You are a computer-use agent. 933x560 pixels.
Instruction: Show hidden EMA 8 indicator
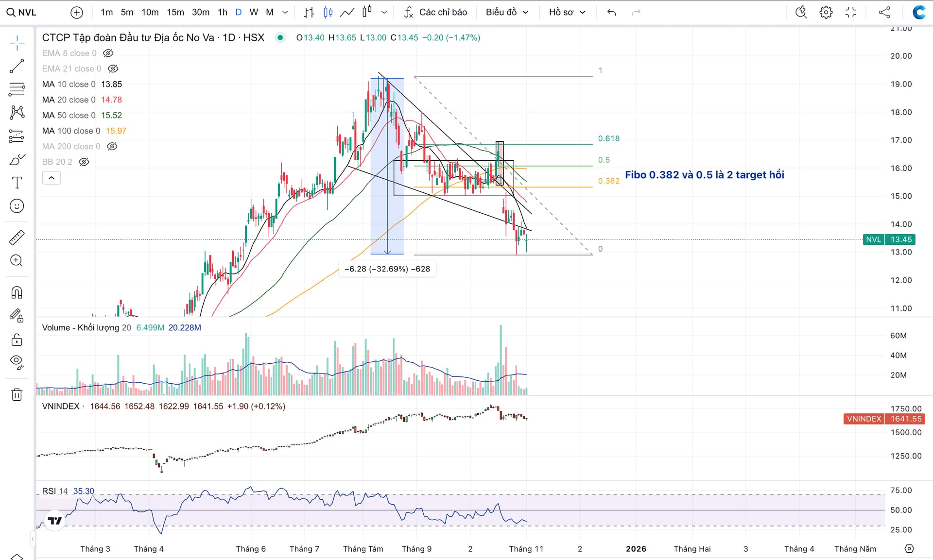click(x=108, y=53)
